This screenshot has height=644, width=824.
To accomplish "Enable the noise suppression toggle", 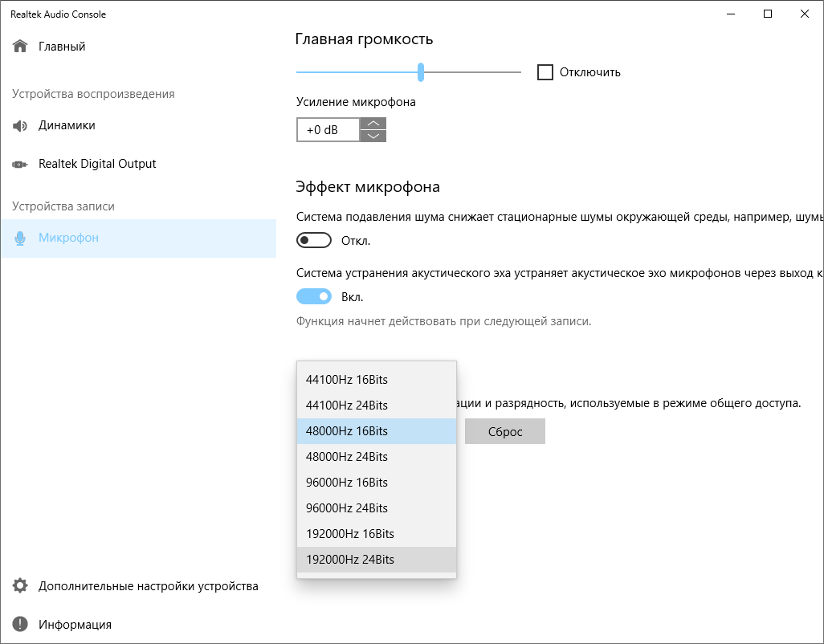I will point(314,240).
